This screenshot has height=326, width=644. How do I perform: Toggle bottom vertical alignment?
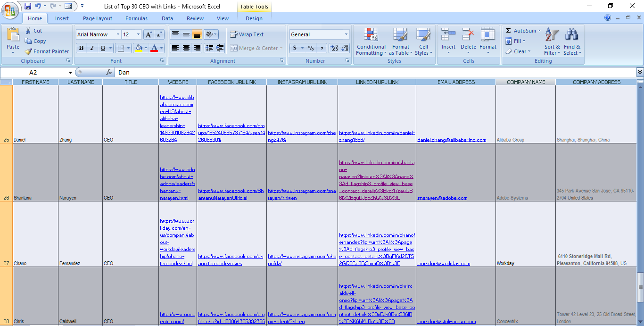[x=197, y=34]
